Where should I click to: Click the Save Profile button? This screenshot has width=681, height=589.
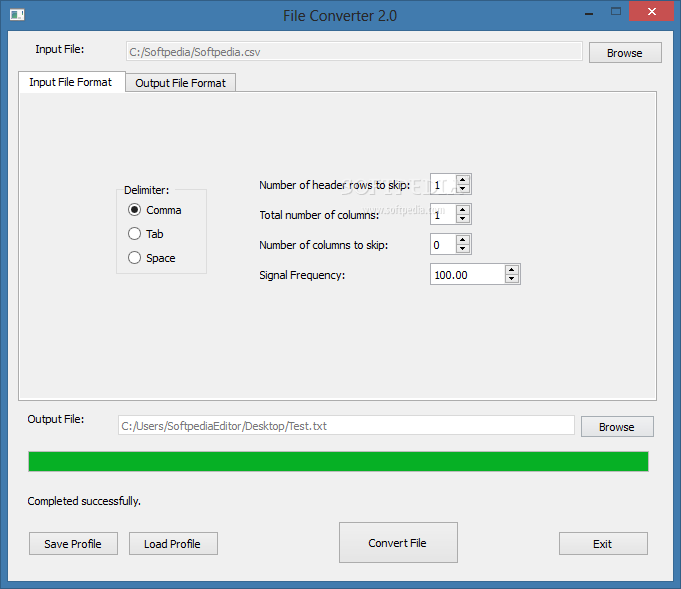tap(73, 544)
